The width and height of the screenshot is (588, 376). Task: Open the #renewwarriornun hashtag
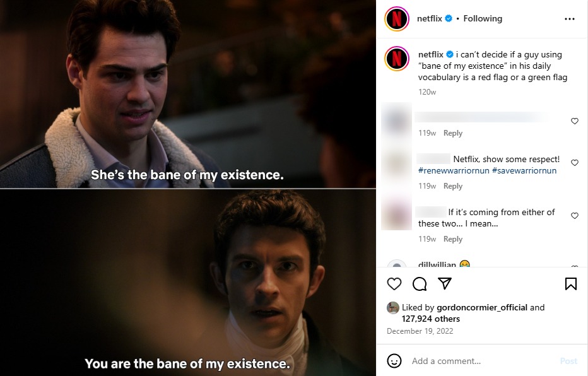click(x=454, y=170)
